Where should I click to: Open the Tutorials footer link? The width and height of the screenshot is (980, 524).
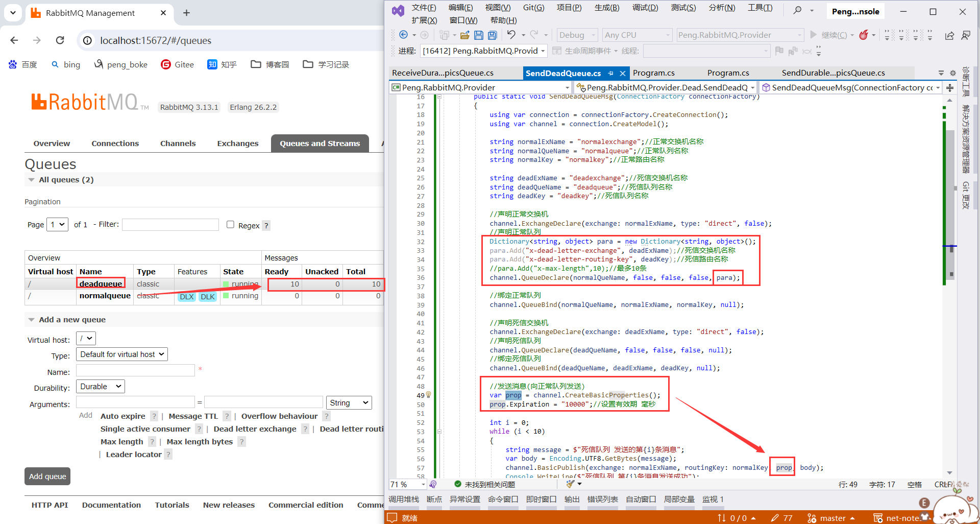pyautogui.click(x=172, y=505)
